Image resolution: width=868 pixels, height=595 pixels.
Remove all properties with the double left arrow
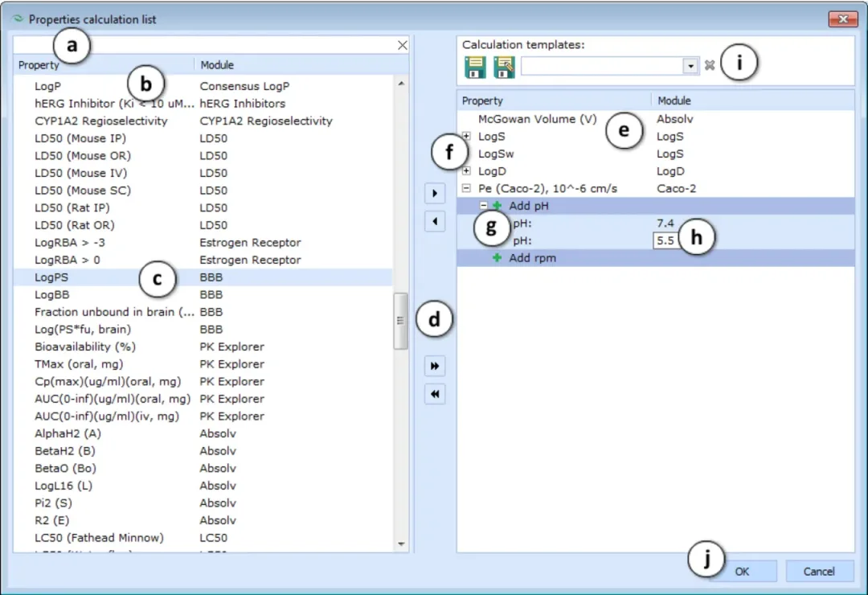tap(435, 394)
